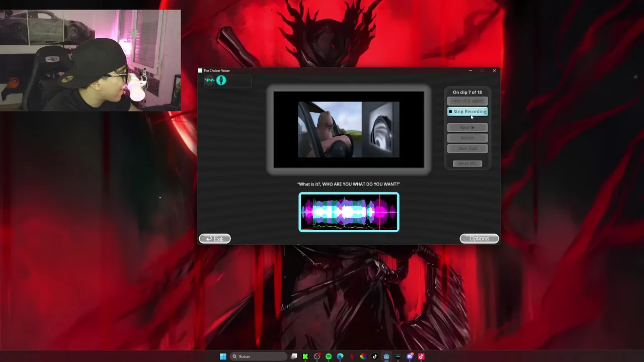
Task: Click the Reset Mic button
Action: tap(467, 163)
